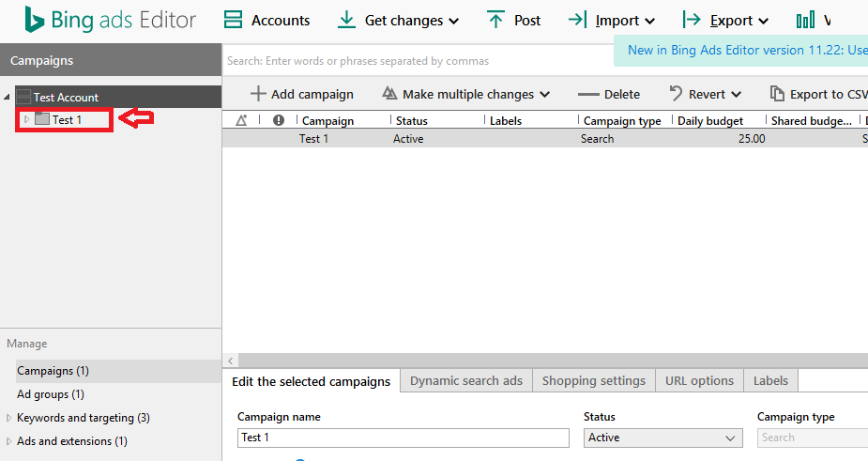Viewport: 868px width, 461px height.
Task: Click the warning triangle column icon
Action: [241, 120]
